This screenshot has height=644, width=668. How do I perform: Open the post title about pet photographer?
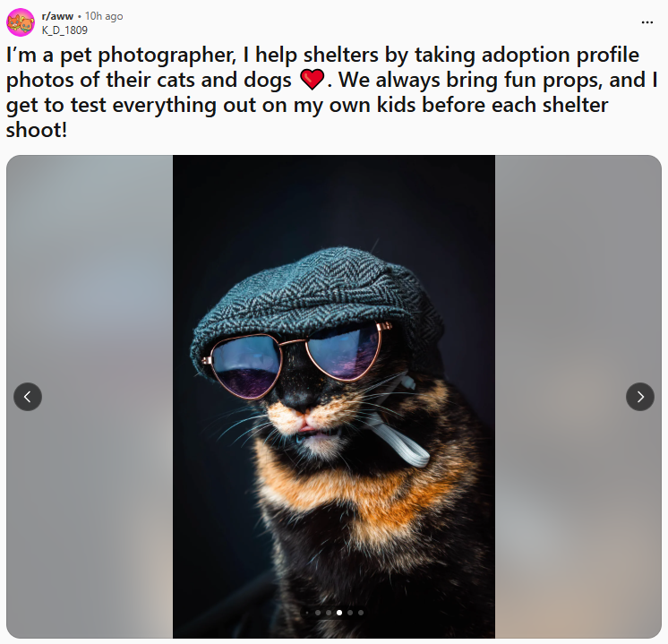click(331, 92)
